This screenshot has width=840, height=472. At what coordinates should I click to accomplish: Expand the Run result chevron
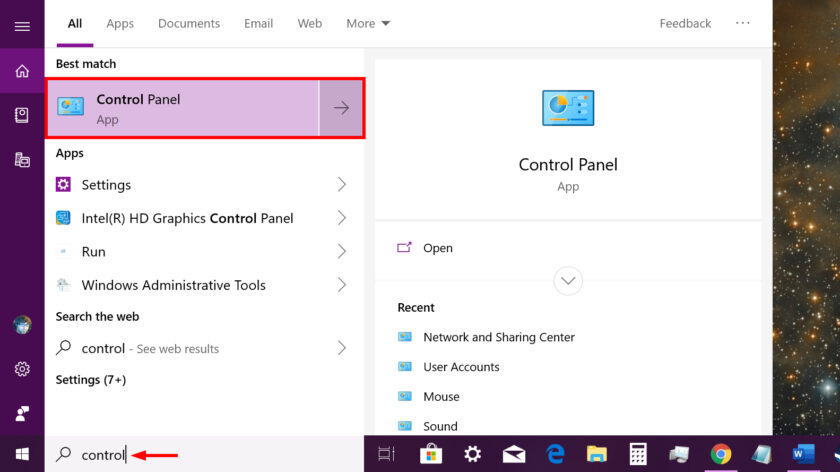(341, 251)
